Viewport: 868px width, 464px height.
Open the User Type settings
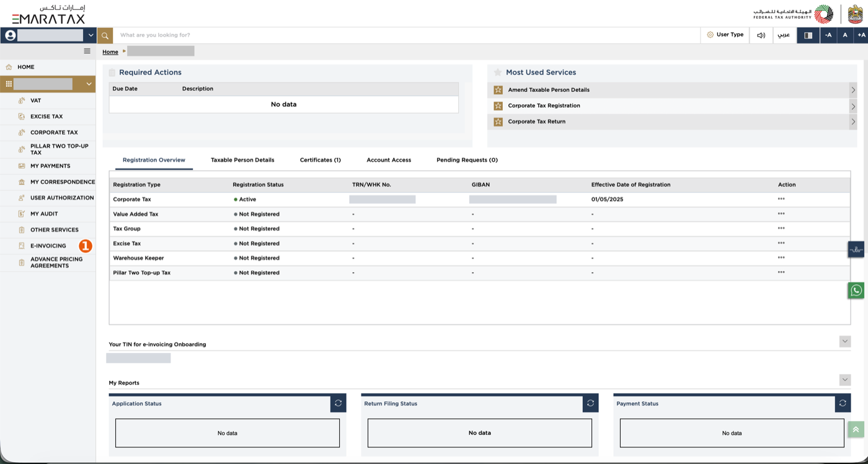(x=725, y=35)
